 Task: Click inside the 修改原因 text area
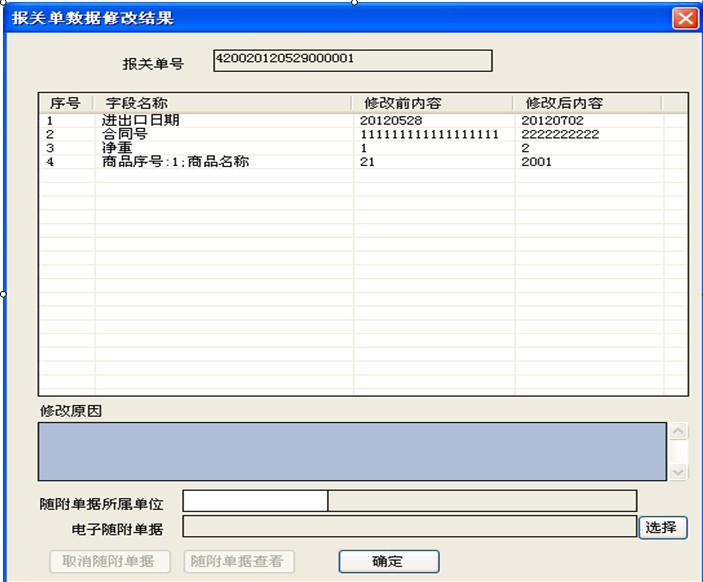[351, 451]
